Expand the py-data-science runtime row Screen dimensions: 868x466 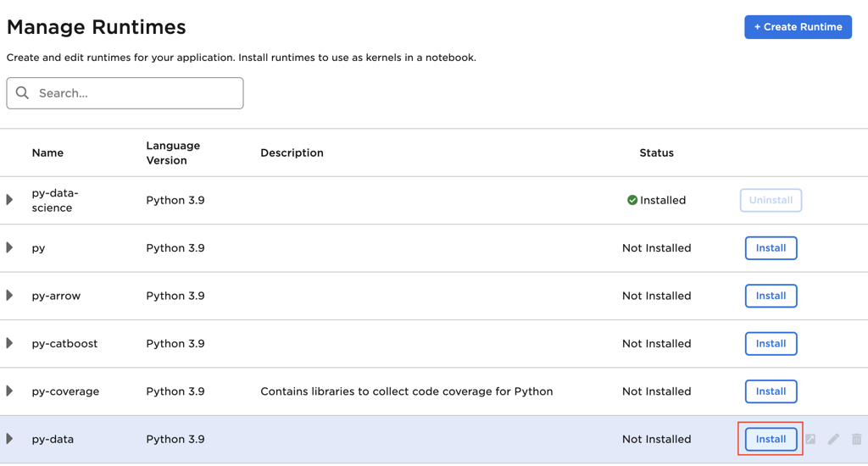10,200
